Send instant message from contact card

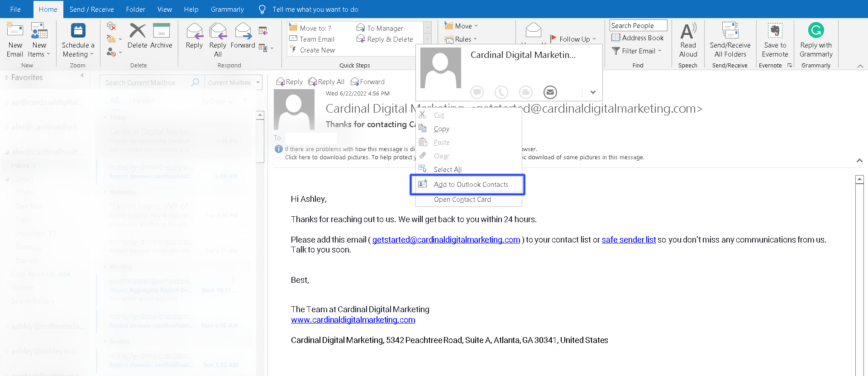477,92
